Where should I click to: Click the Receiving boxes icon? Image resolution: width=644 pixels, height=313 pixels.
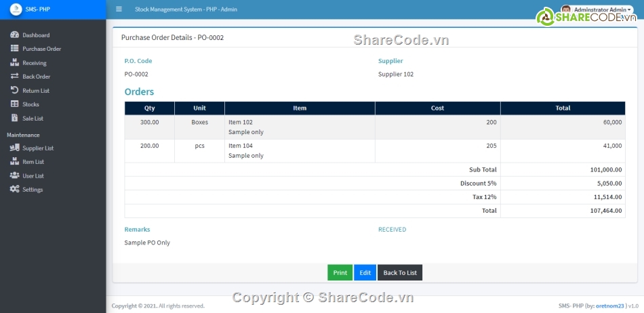[x=15, y=62]
